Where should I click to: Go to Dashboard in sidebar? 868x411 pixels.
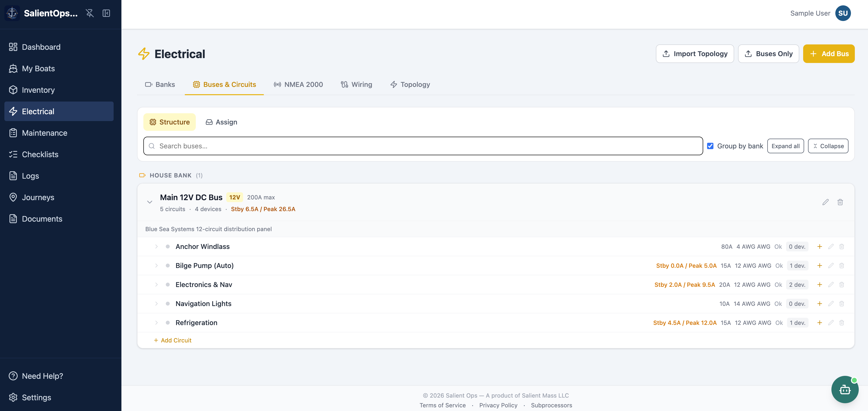click(59, 47)
